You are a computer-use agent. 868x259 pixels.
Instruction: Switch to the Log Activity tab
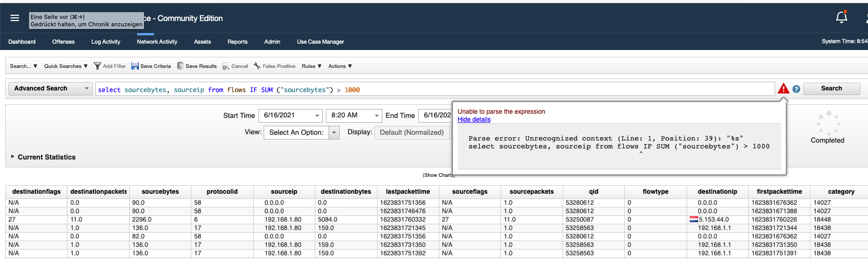[105, 42]
